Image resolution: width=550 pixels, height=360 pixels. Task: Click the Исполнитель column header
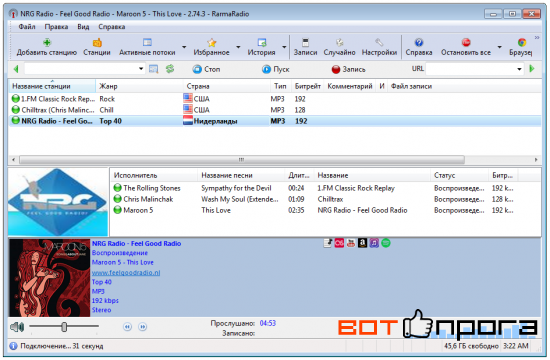tap(154, 175)
